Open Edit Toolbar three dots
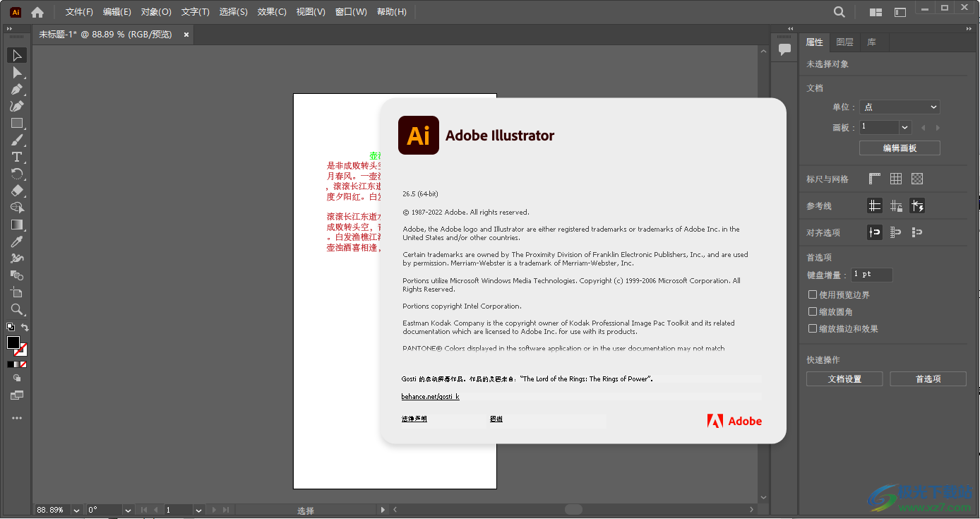 [17, 418]
